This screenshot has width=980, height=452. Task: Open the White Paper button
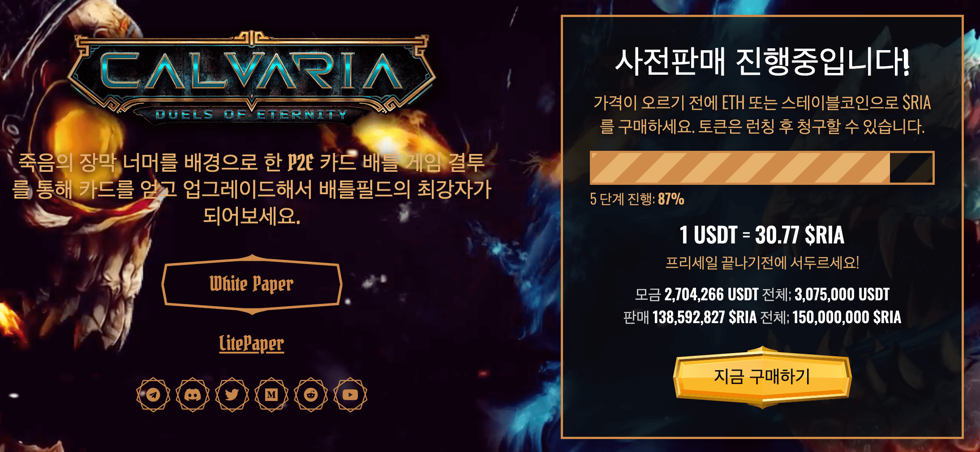(252, 284)
